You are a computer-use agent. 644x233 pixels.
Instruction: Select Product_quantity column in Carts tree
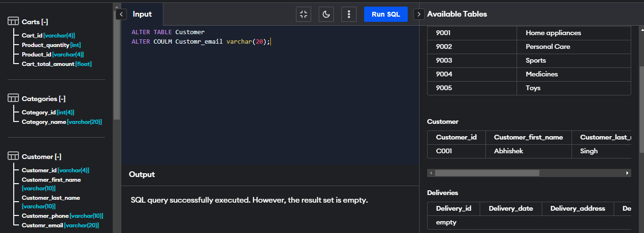coord(51,45)
